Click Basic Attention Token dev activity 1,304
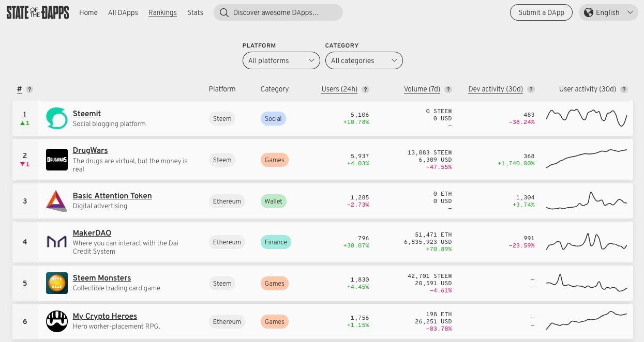Screen dimensions: 644x342 point(526,197)
